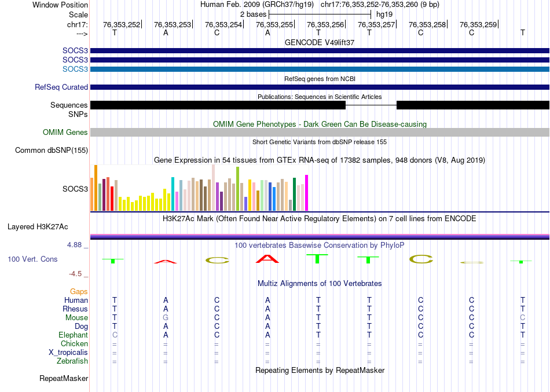Click the Scale label
This screenshot has height=392, width=550.
tap(78, 14)
